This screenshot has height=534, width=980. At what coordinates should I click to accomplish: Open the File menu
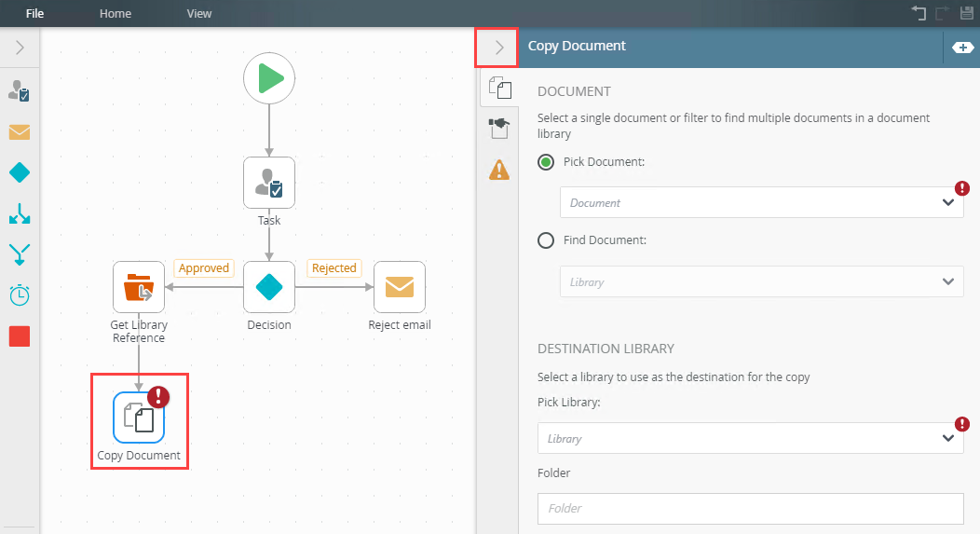(x=34, y=14)
